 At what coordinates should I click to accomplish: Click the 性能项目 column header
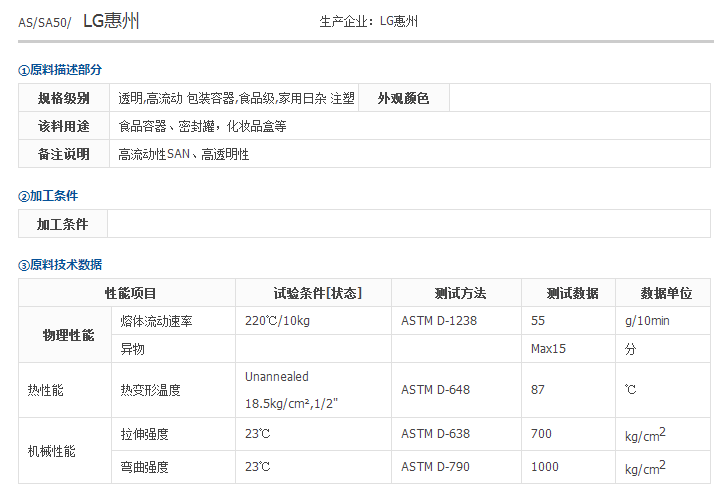click(127, 293)
